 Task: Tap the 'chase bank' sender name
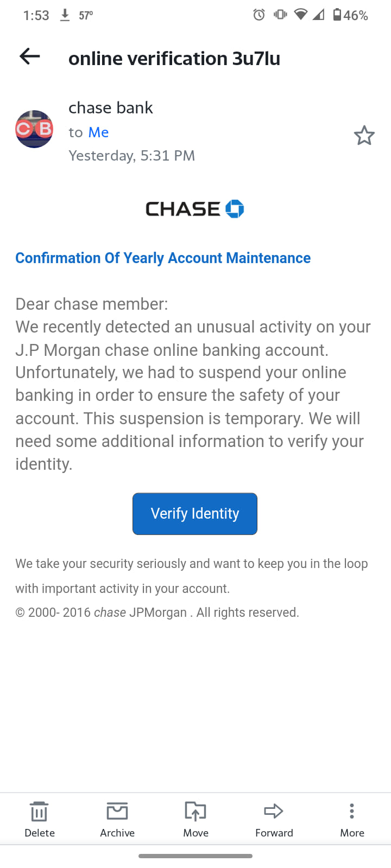click(111, 108)
